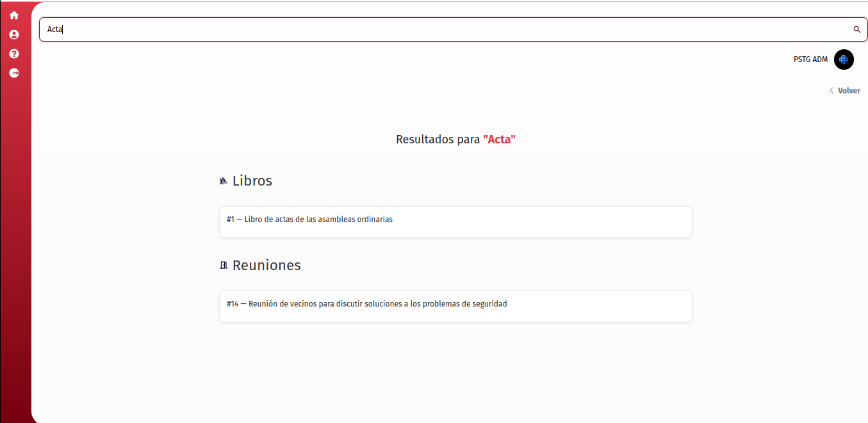This screenshot has width=868, height=423.
Task: Select the Reuniones section heading
Action: [266, 266]
